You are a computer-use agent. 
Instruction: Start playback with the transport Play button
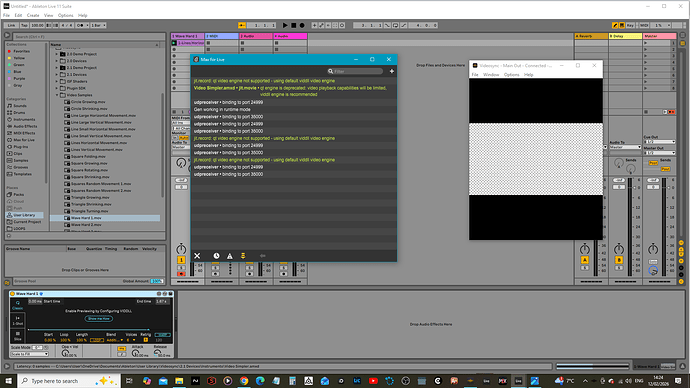coord(285,26)
